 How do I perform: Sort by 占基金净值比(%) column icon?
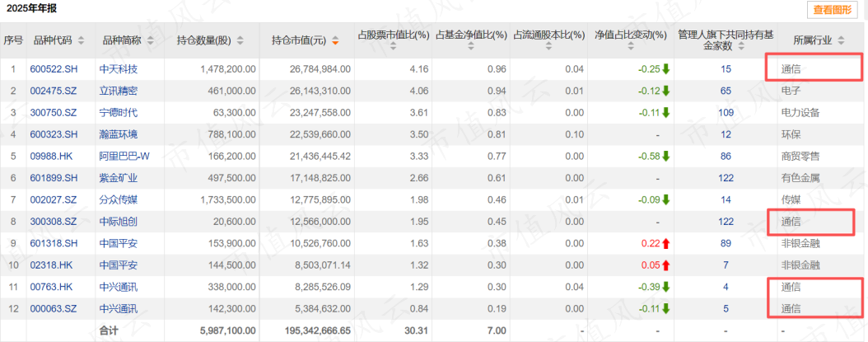[x=471, y=47]
